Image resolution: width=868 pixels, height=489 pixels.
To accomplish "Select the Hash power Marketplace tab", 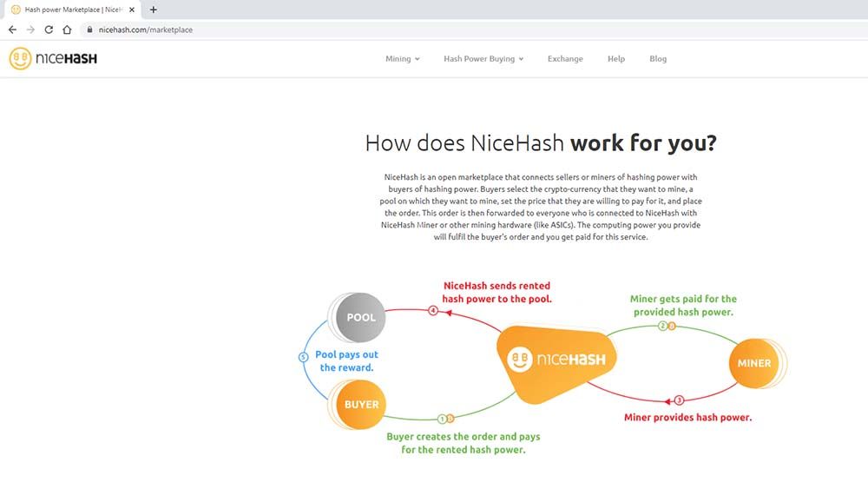I will (69, 10).
